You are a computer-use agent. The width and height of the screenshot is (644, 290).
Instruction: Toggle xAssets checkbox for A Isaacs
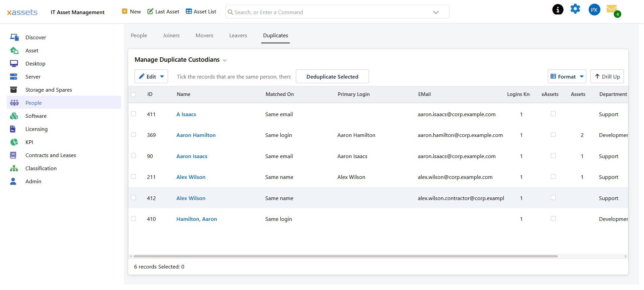(x=553, y=114)
